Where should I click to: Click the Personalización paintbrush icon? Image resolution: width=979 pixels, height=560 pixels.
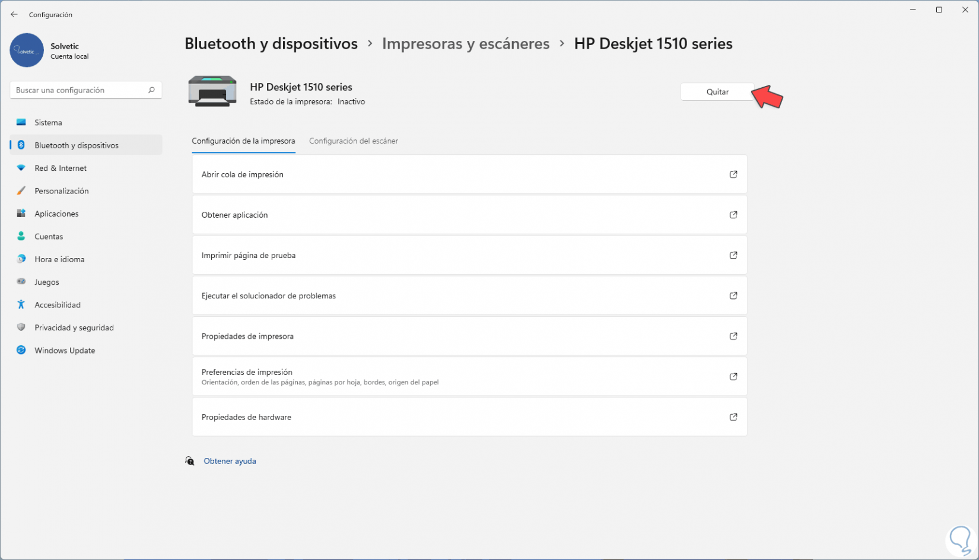(x=21, y=191)
